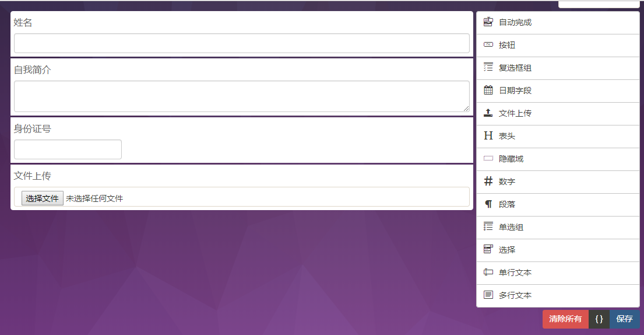The width and height of the screenshot is (644, 335).
Task: Choose the 文件上传 upload icon in sidebar
Action: (x=488, y=113)
